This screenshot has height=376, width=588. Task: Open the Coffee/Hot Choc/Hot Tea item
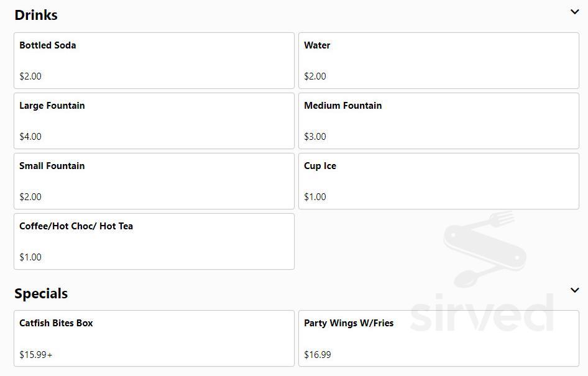pos(154,241)
